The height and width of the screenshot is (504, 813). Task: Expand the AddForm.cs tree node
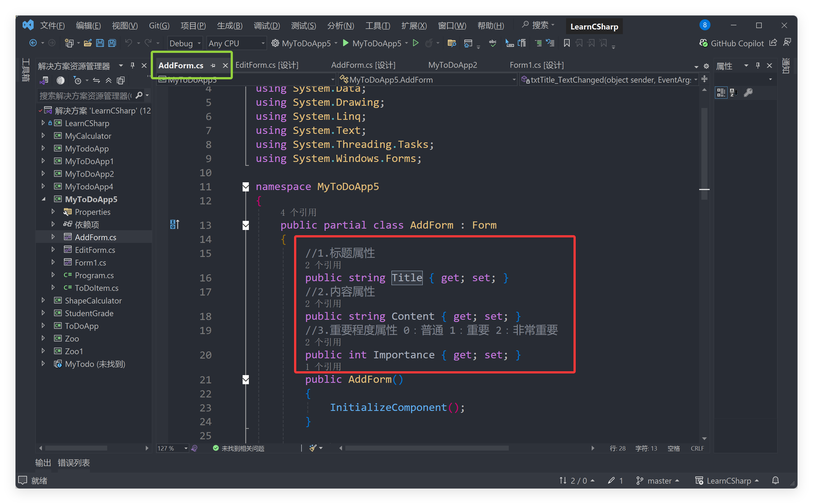[53, 237]
